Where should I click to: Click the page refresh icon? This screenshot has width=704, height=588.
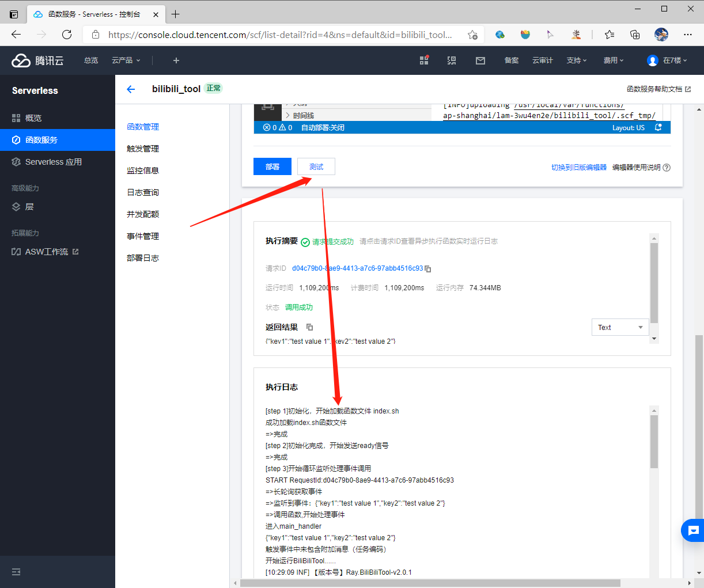click(x=67, y=35)
